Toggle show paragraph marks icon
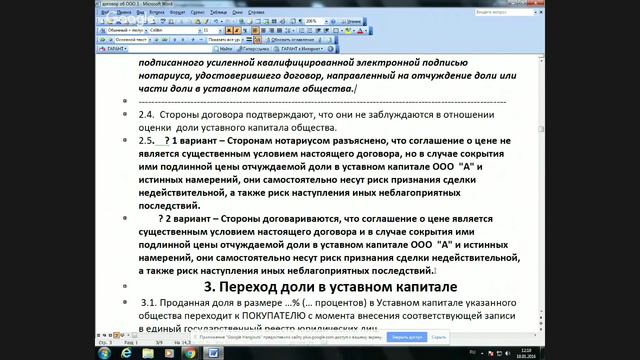640x360 pixels. 301,21
